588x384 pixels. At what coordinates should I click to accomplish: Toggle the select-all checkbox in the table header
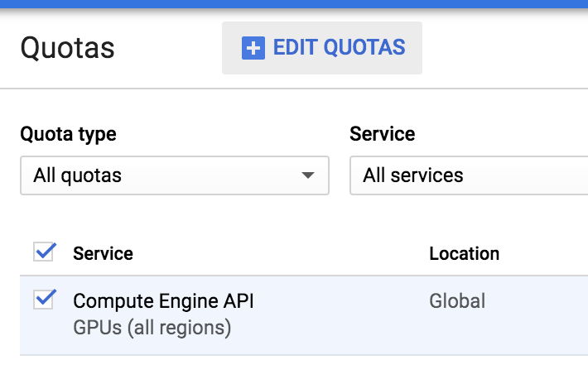(43, 252)
